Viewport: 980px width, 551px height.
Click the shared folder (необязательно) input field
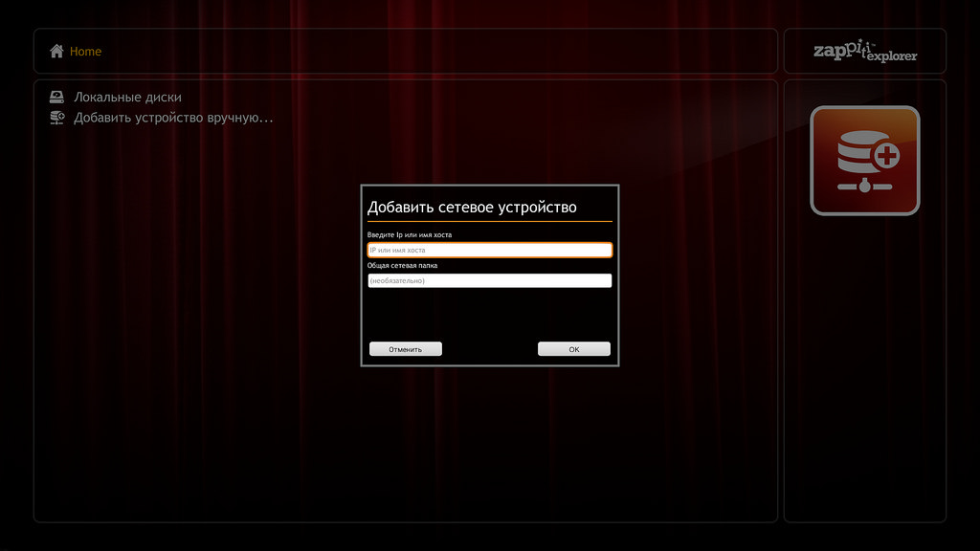489,280
